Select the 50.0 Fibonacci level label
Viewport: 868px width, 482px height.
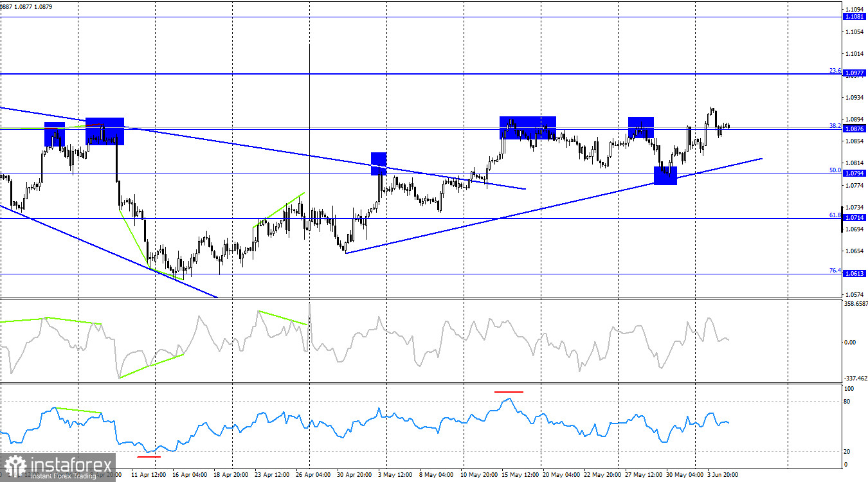pos(835,170)
